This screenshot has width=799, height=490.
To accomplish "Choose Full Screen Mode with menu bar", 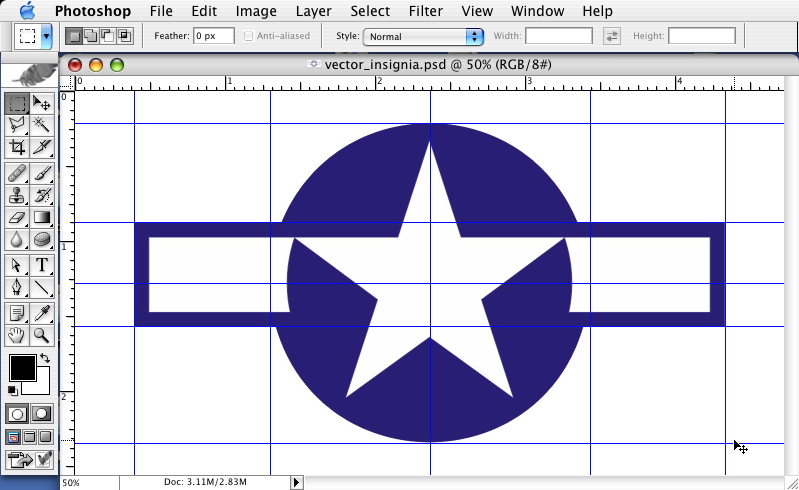I will (30, 437).
